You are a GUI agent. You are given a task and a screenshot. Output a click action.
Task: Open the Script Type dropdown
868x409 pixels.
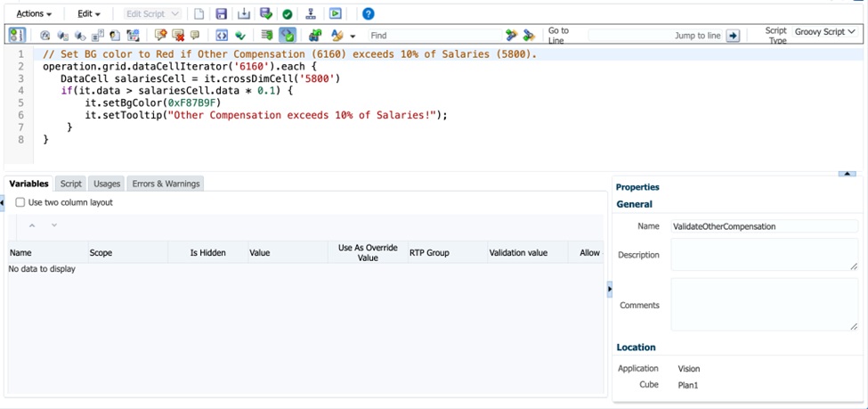click(x=824, y=32)
